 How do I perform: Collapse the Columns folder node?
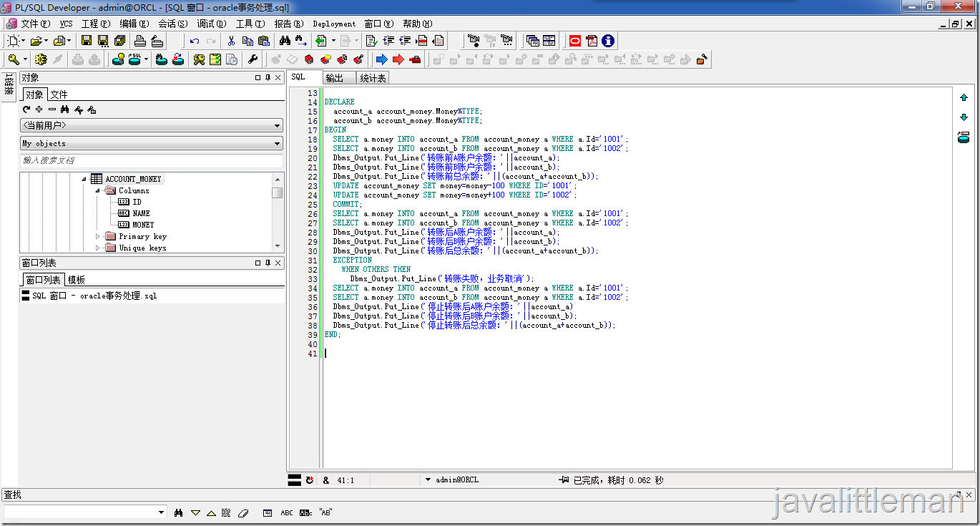(x=98, y=190)
